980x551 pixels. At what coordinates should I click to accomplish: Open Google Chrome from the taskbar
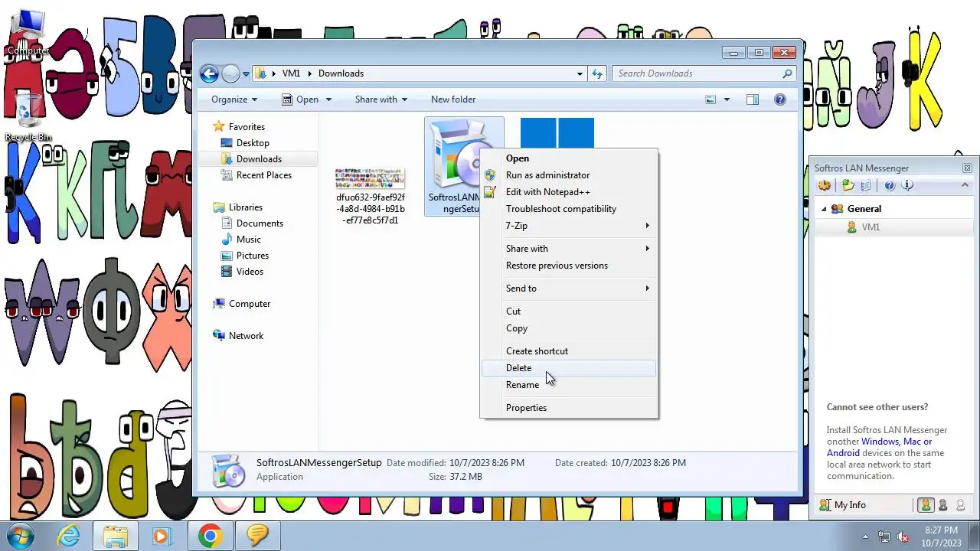(210, 536)
